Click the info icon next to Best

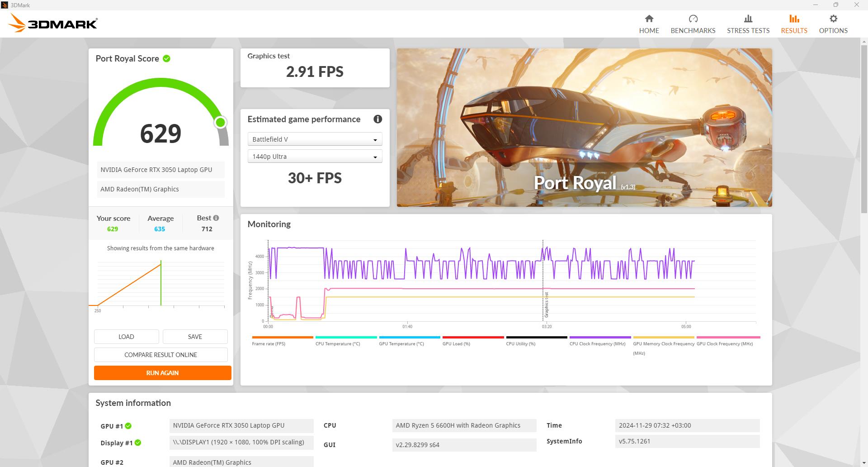[216, 218]
